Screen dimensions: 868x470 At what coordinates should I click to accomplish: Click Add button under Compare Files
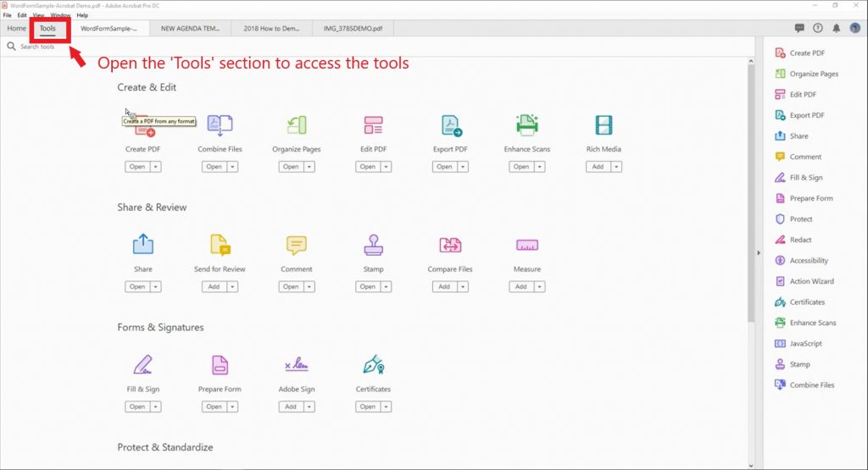[444, 286]
